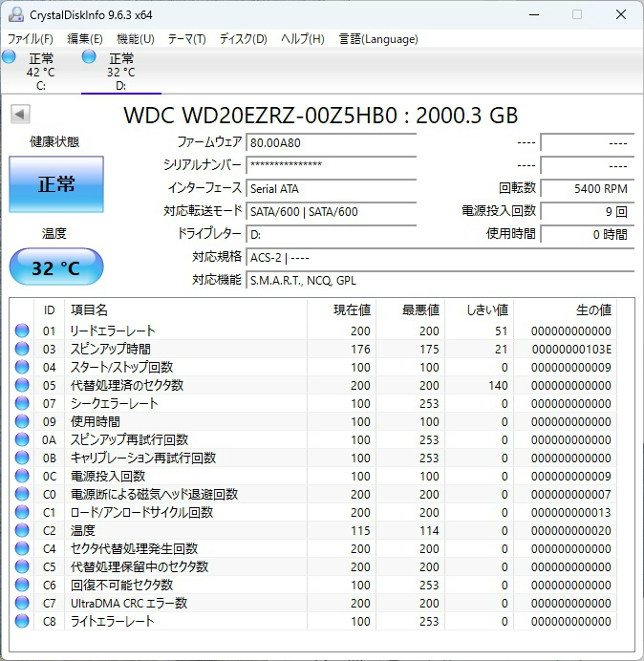644x661 pixels.
Task: Click status orb for ID 0A スピンアップ再試行回数
Action: pos(22,439)
